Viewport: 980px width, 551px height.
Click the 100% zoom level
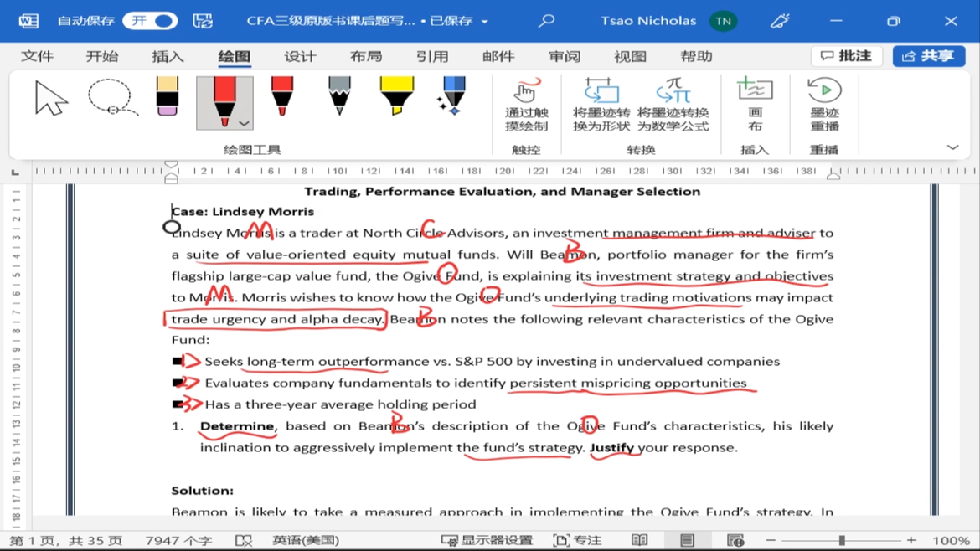952,540
